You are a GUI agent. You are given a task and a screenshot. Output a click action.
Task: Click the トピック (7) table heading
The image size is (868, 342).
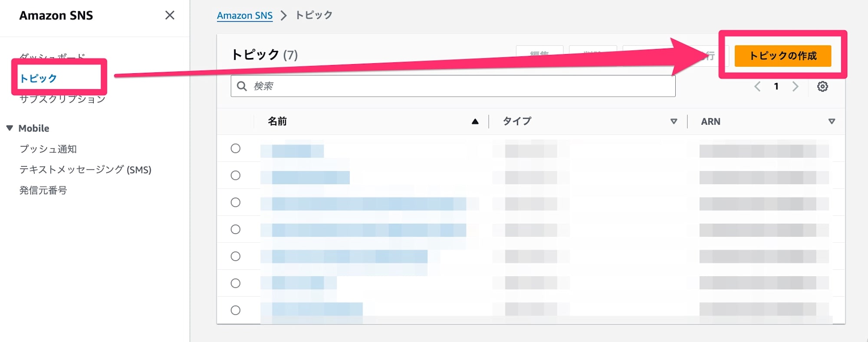[x=265, y=55]
